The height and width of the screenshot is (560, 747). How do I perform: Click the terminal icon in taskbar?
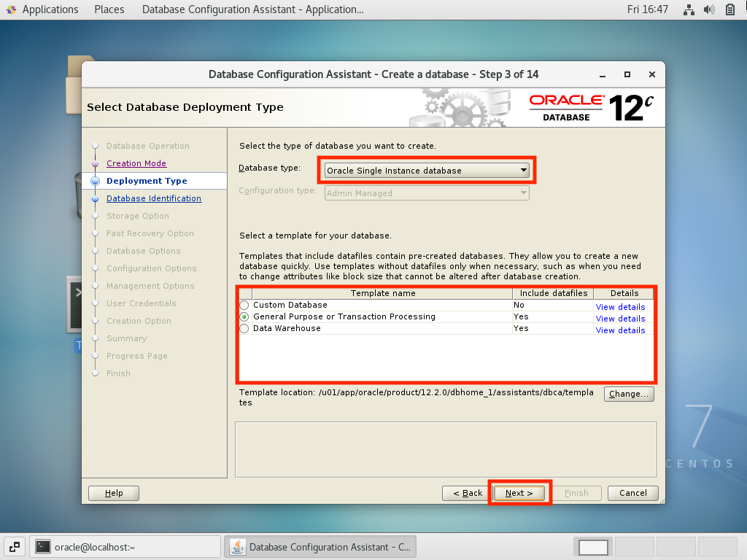pos(43,547)
